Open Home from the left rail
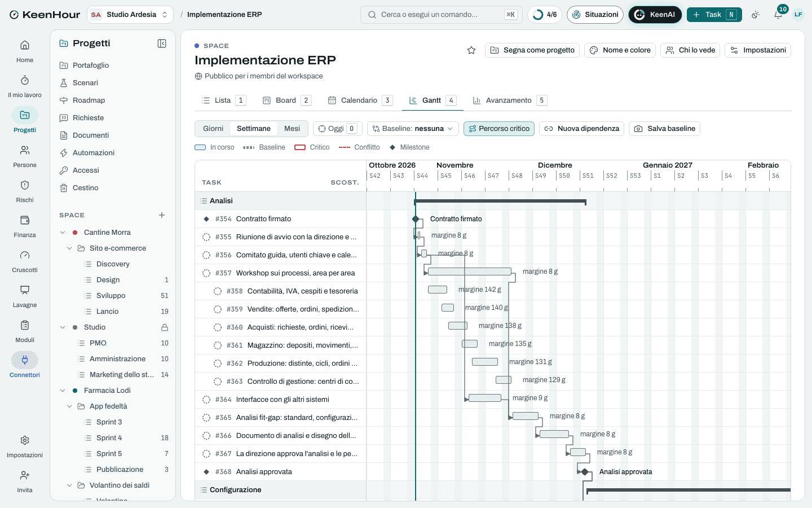 pos(25,51)
